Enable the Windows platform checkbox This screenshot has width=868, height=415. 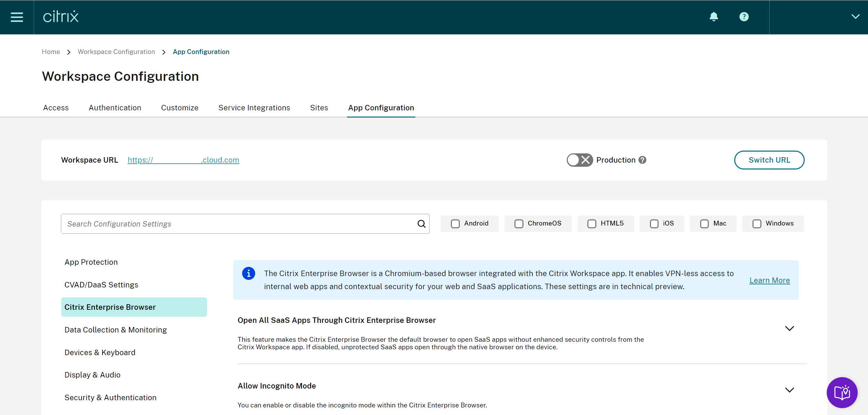point(757,224)
